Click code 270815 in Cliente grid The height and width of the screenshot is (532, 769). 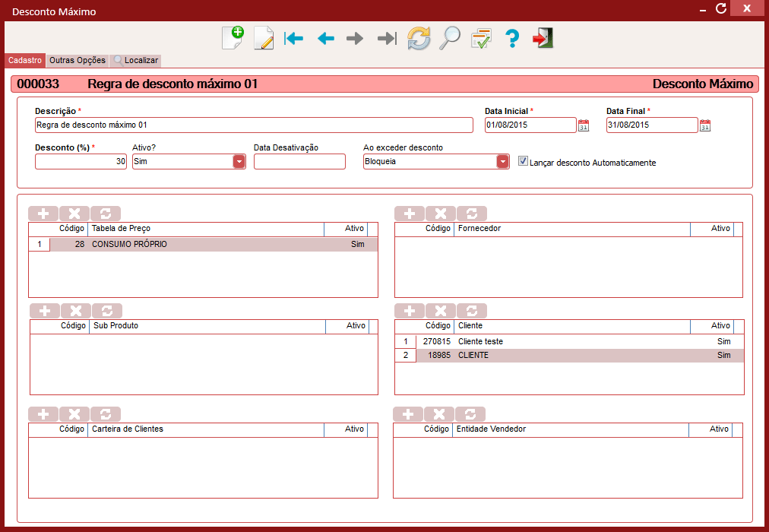coord(436,341)
